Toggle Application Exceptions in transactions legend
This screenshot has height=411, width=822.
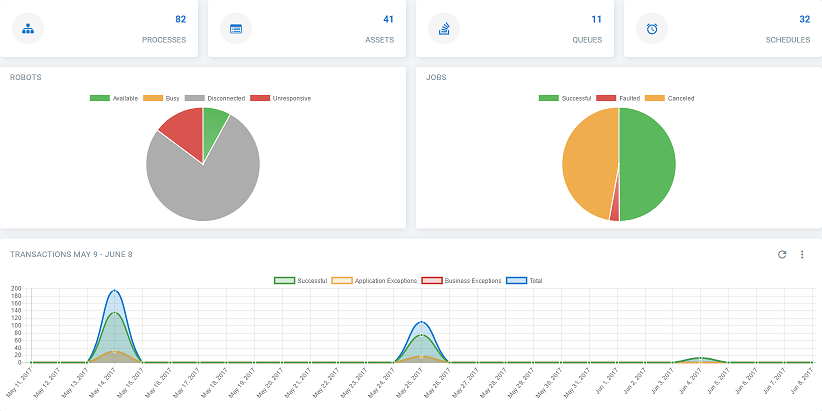tap(371, 281)
